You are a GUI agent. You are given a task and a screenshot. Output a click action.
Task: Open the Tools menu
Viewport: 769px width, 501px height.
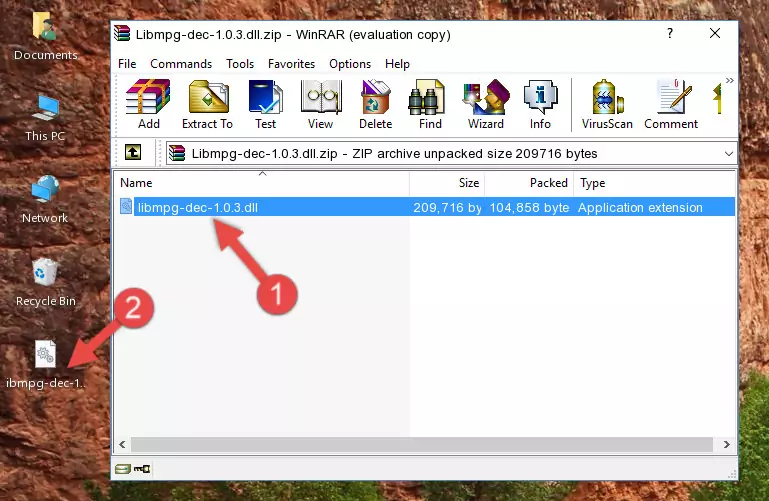pos(240,64)
